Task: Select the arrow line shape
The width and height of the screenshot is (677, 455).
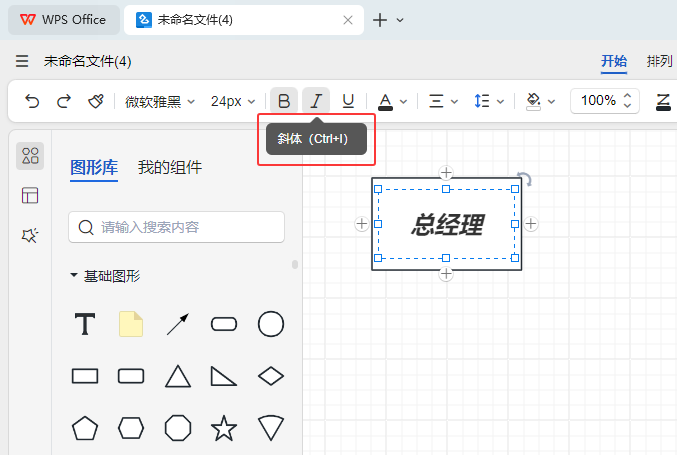Action: [177, 324]
